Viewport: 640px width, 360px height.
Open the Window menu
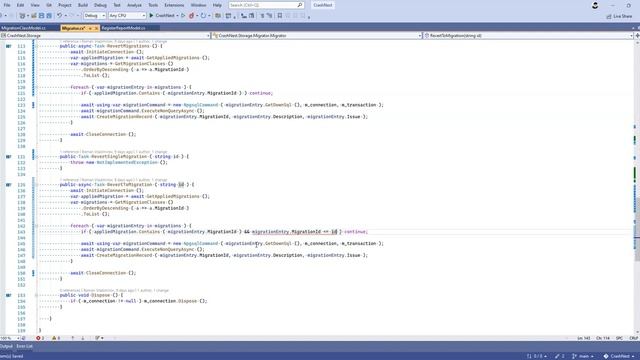click(x=198, y=5)
